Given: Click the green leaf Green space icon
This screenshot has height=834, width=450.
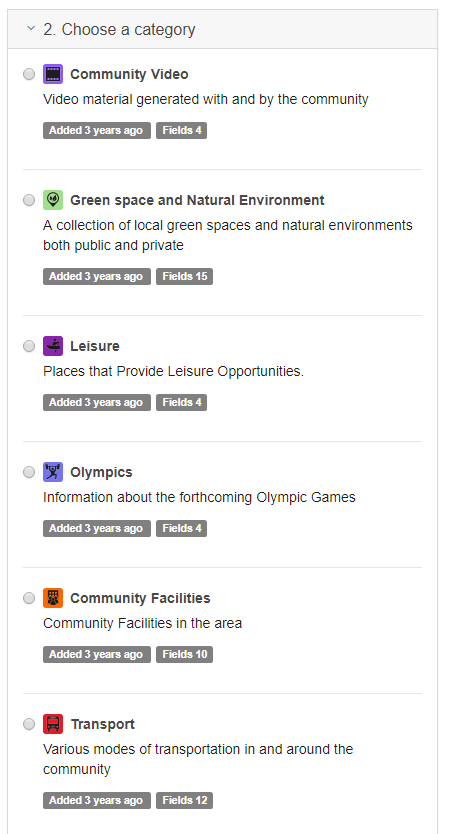Looking at the screenshot, I should coord(53,200).
